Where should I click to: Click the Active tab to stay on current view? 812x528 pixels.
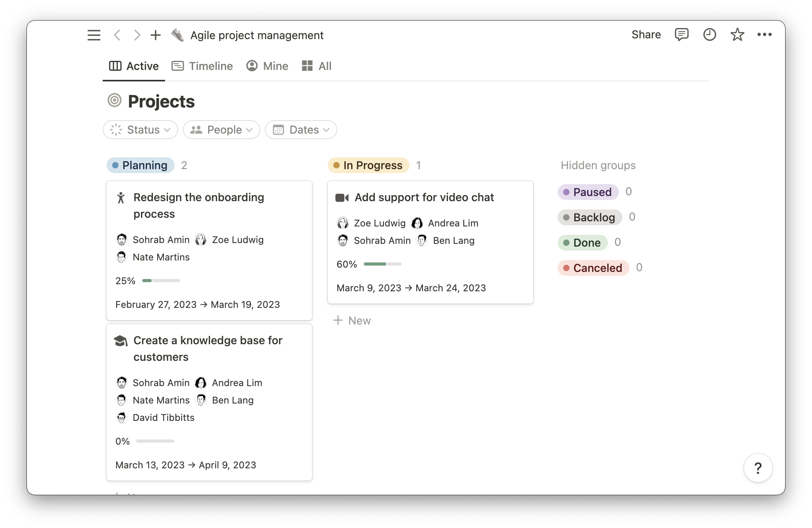[133, 66]
